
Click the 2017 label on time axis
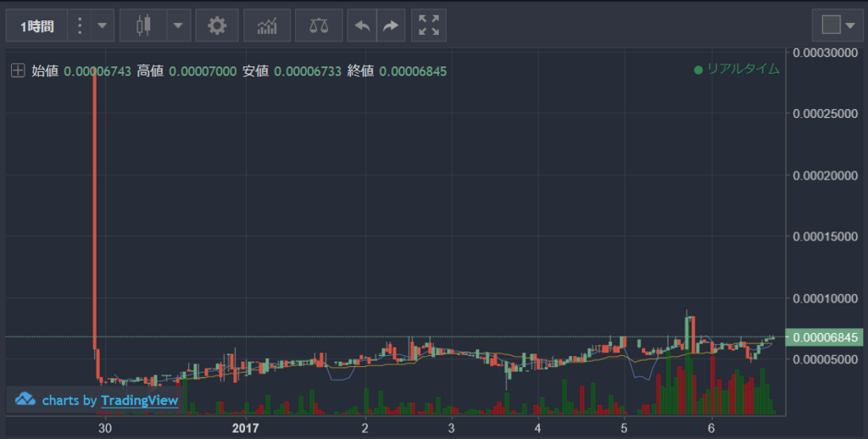[245, 428]
